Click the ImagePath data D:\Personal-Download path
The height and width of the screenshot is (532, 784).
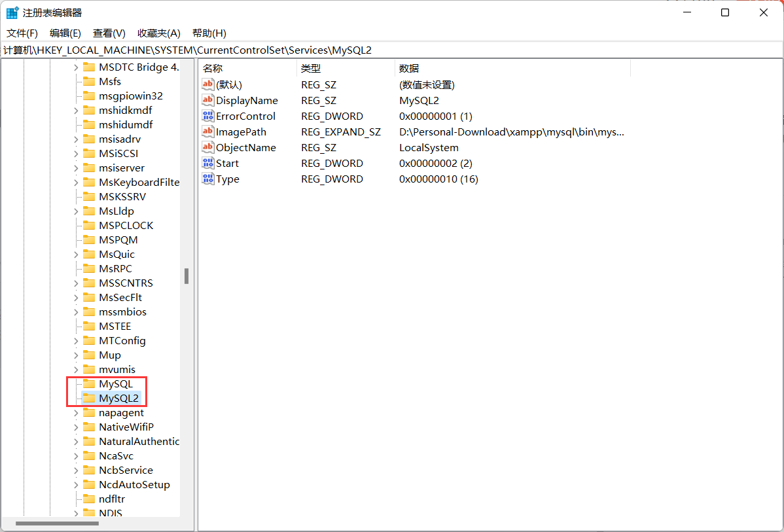tap(512, 132)
